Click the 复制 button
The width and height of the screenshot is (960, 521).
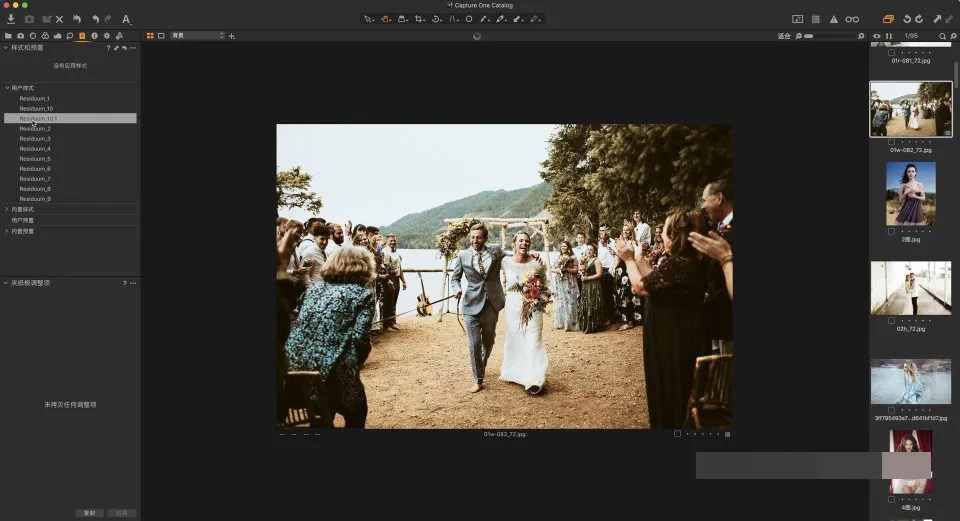[x=89, y=513]
